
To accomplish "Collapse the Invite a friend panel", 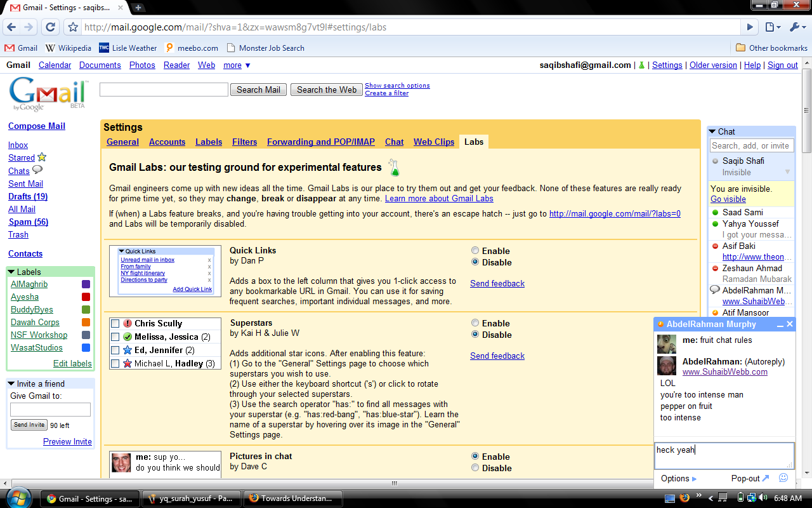I will pyautogui.click(x=11, y=384).
